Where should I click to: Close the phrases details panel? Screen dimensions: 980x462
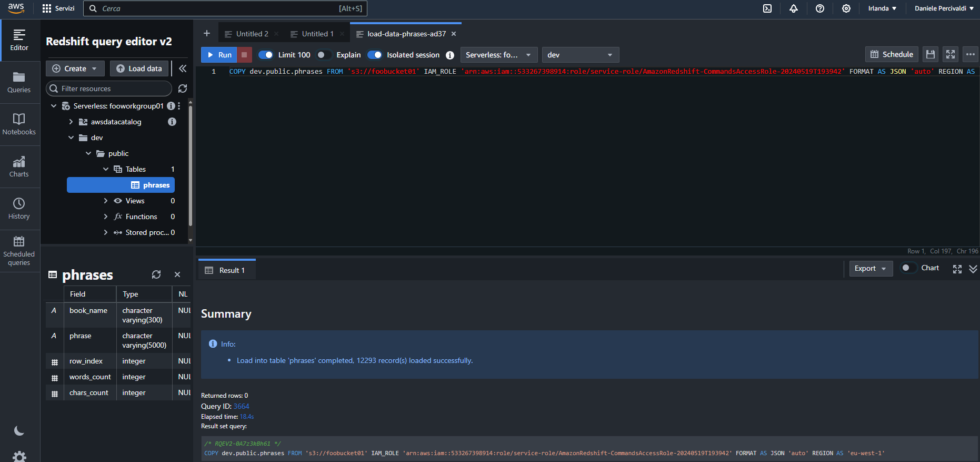pyautogui.click(x=177, y=274)
